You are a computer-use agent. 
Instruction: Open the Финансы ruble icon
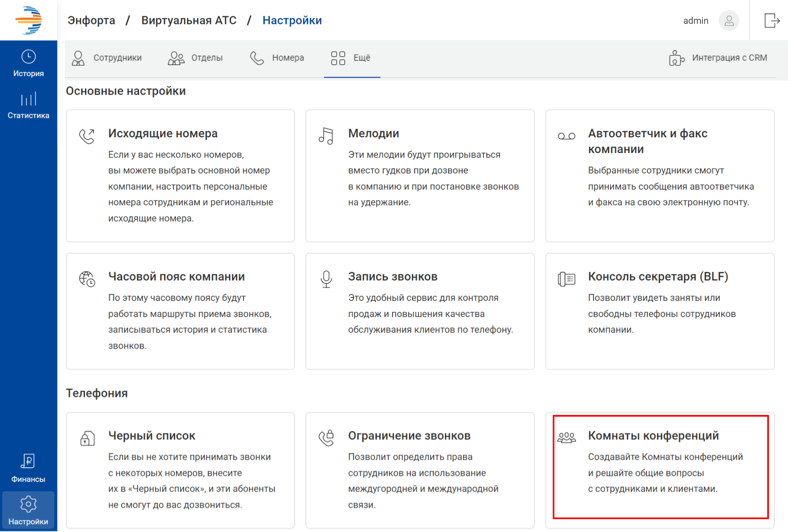(x=28, y=461)
